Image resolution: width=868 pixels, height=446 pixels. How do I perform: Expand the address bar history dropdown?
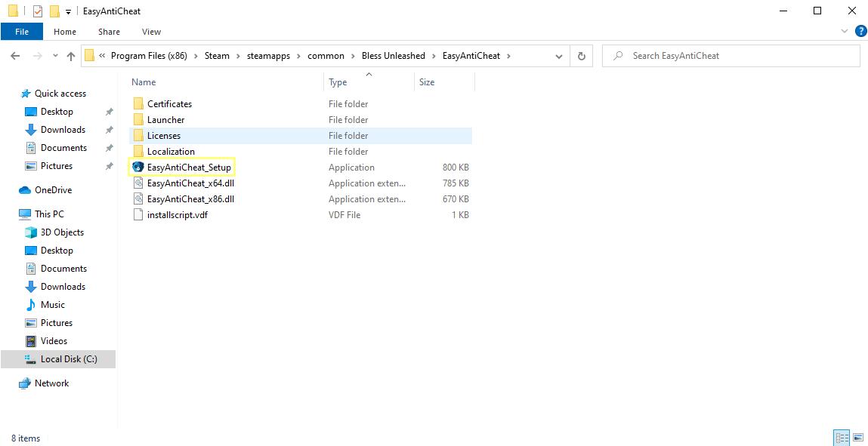pos(559,56)
